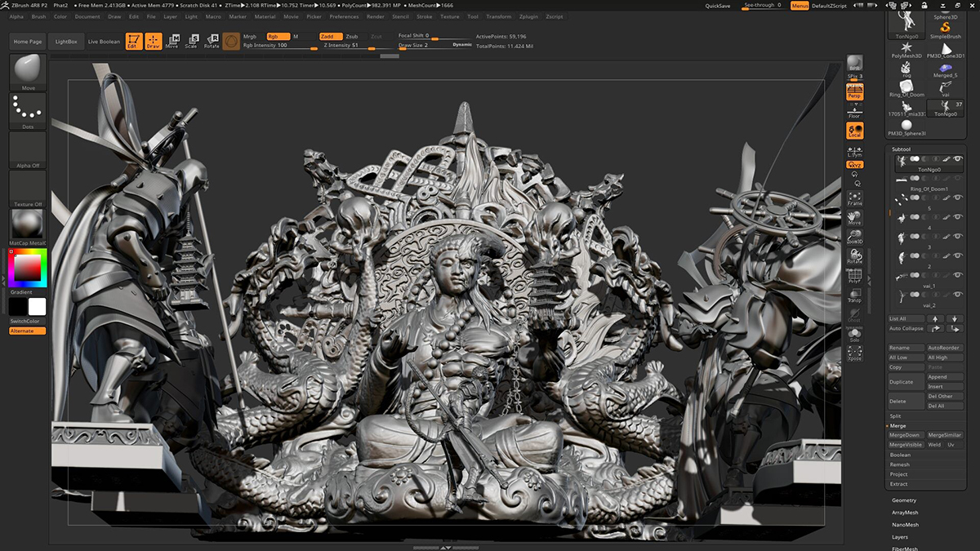This screenshot has height=551, width=980.
Task: Select the Ring_Of_Doom tool thumbnail
Action: point(906,87)
